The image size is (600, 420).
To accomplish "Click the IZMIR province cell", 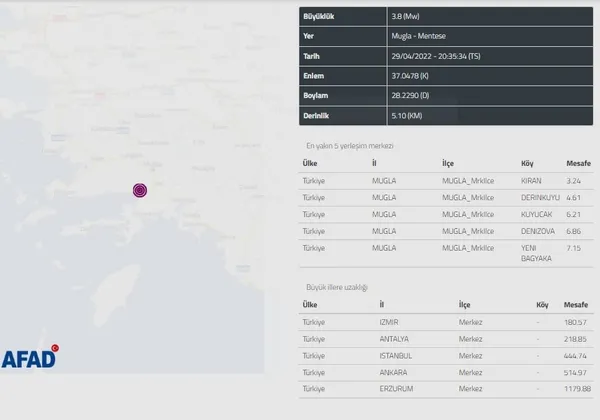I will (x=389, y=322).
